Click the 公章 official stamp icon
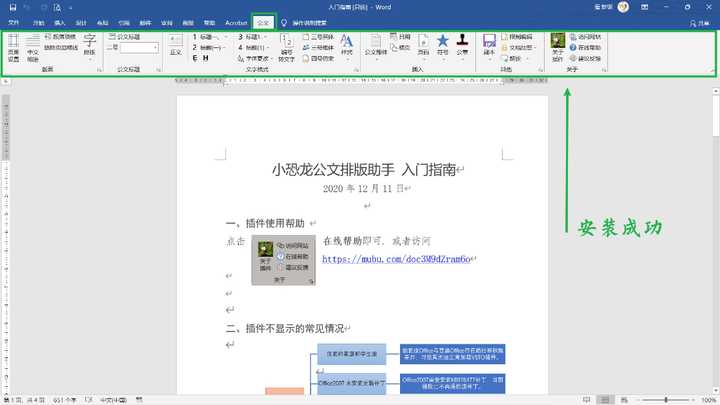720x405 pixels. click(462, 45)
